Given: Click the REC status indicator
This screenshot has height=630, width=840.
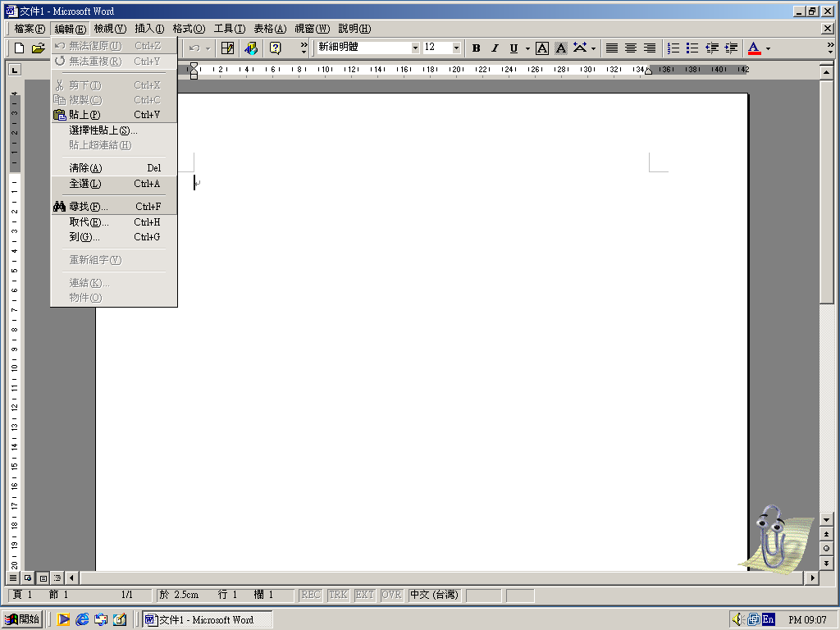Looking at the screenshot, I should point(310,595).
